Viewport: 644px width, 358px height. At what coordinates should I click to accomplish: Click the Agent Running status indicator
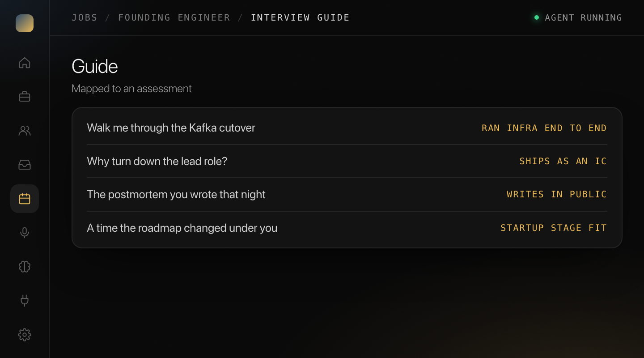(x=578, y=17)
